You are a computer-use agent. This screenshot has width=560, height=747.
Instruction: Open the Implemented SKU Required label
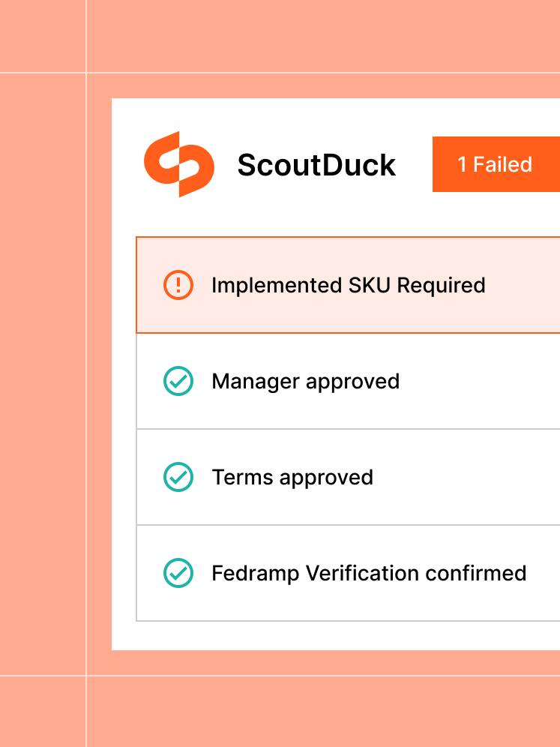point(349,285)
